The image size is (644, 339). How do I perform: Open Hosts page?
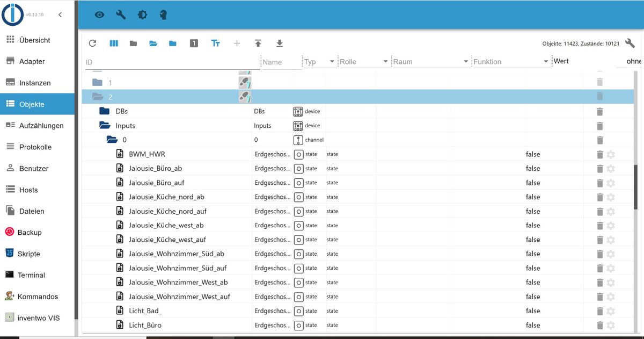(36, 190)
